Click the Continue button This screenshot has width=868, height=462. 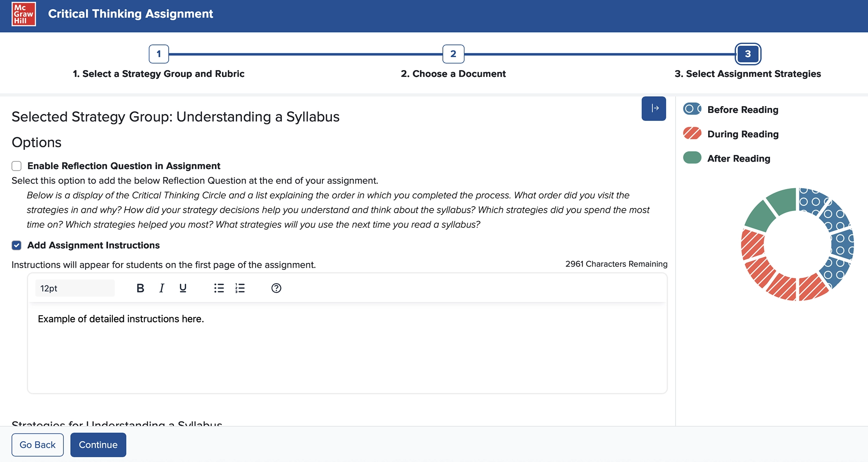(x=98, y=444)
